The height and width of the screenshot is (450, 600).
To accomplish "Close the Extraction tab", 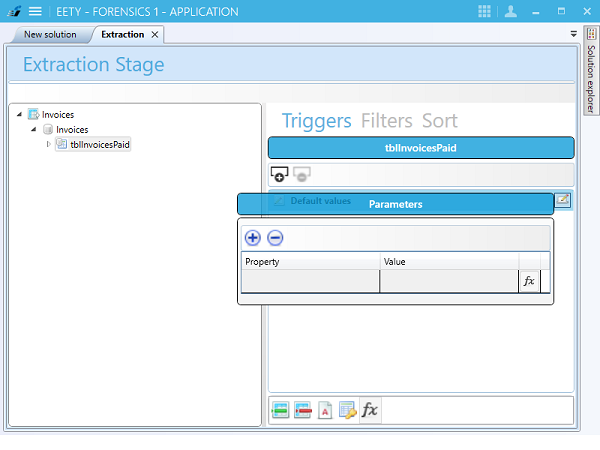I will (x=155, y=35).
